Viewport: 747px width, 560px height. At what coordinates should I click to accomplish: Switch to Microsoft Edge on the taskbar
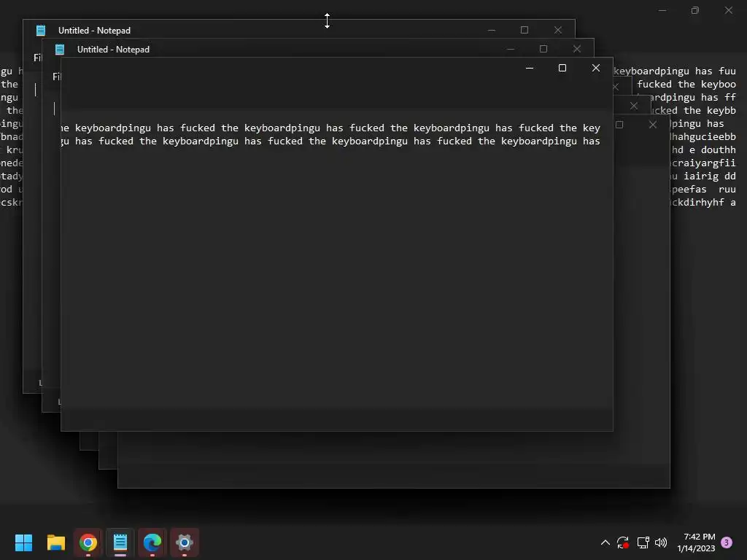tap(152, 542)
